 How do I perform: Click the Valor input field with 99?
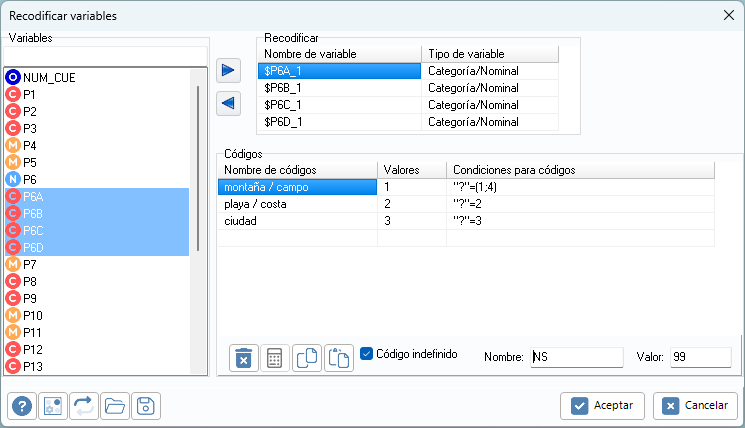point(700,357)
